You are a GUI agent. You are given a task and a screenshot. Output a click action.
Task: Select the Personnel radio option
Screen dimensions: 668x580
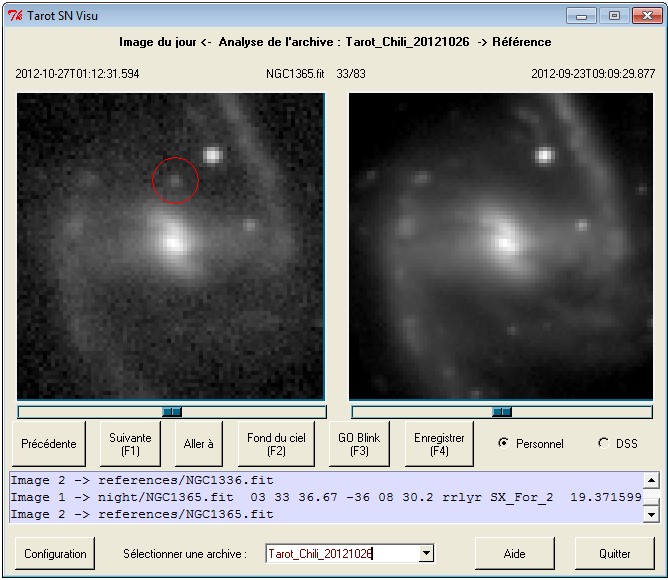503,444
